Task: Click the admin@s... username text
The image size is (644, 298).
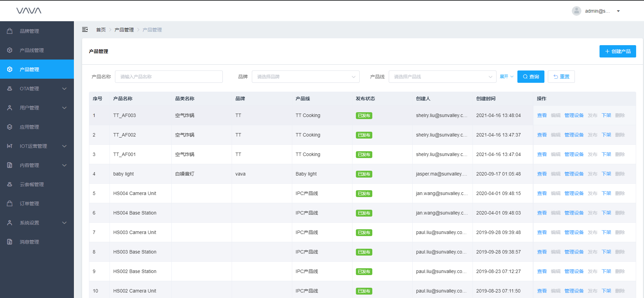Action: pyautogui.click(x=597, y=11)
